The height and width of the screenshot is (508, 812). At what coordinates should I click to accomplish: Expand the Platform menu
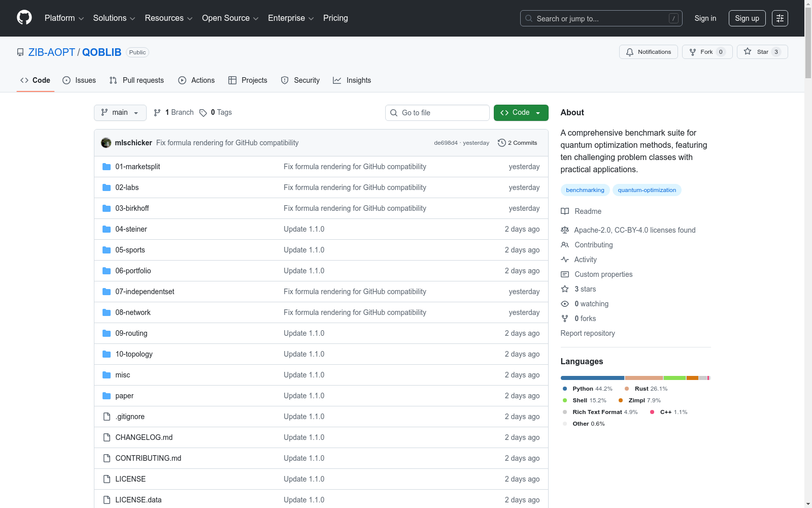64,18
